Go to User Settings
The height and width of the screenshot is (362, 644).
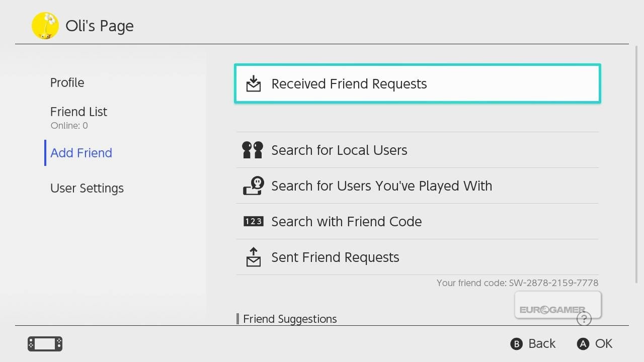tap(87, 188)
